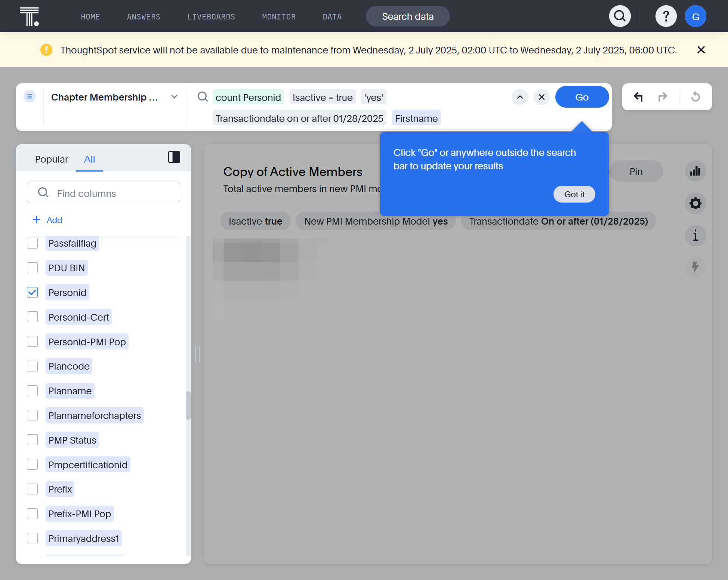Dismiss the maintenance banner
The width and height of the screenshot is (728, 580).
[x=701, y=50]
